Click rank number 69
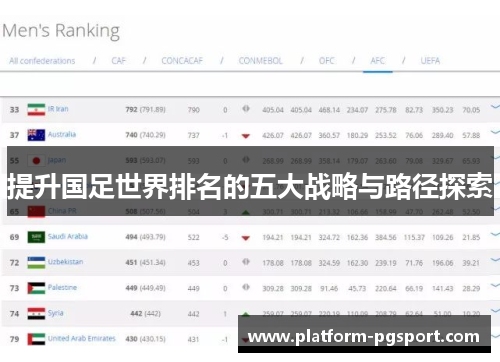Image resolution: width=500 pixels, height=362 pixels. (14, 237)
